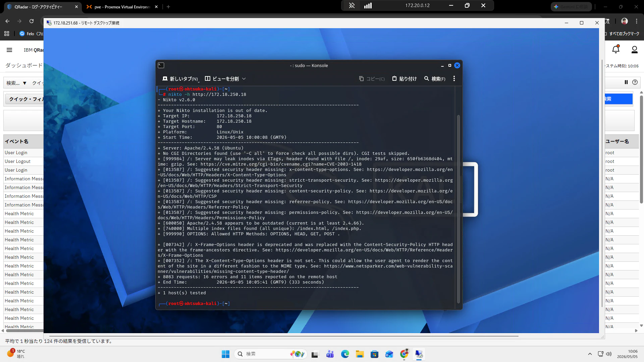Open the Chrome profile avatar
644x362 pixels.
[625, 21]
